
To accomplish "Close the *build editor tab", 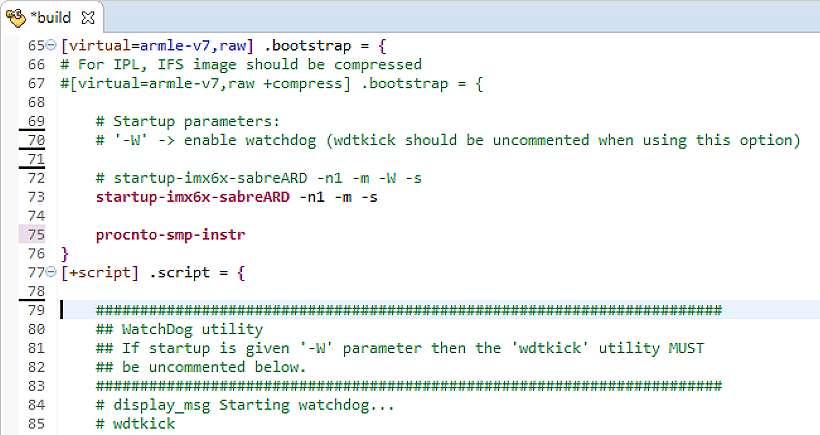I will [87, 18].
